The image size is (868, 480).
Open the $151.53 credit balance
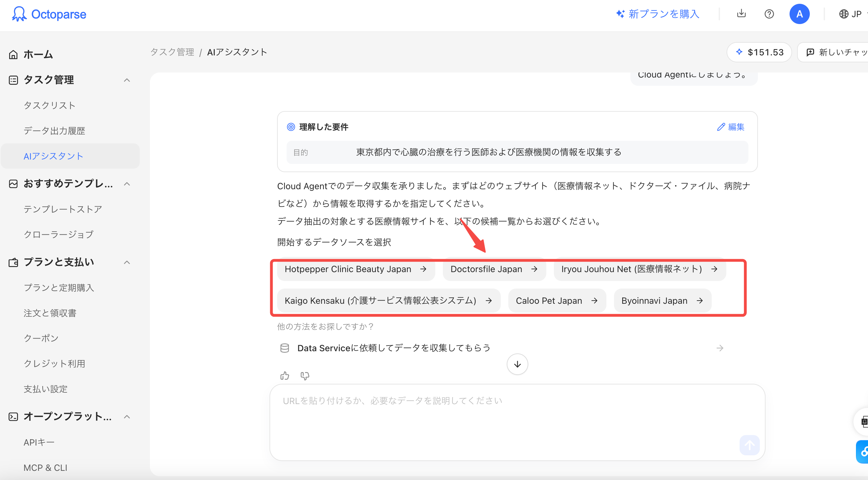click(x=759, y=52)
